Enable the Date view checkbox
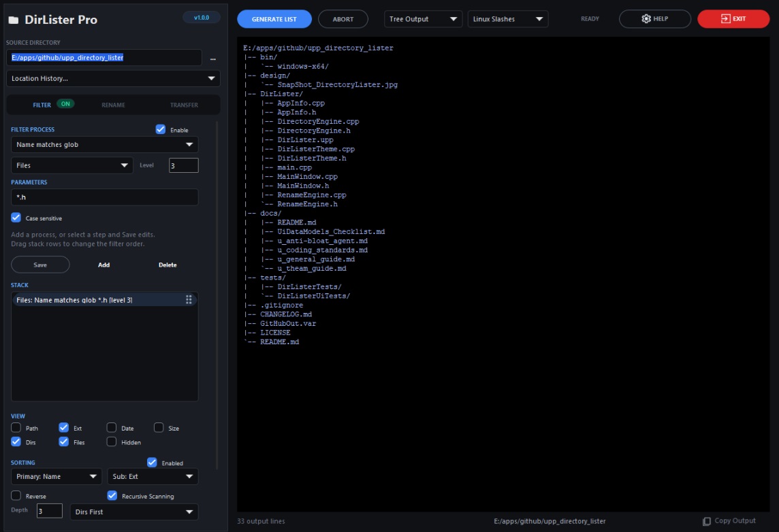Viewport: 779px width, 532px height. [x=111, y=428]
